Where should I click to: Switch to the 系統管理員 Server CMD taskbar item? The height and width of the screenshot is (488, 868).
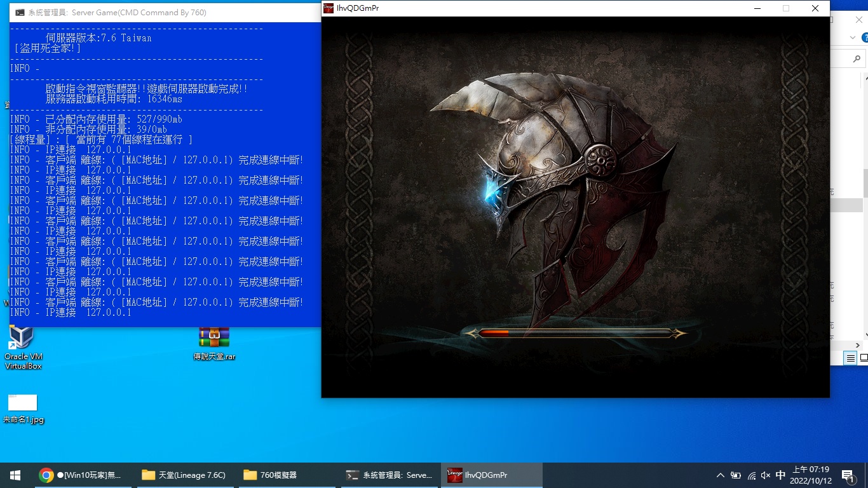389,475
